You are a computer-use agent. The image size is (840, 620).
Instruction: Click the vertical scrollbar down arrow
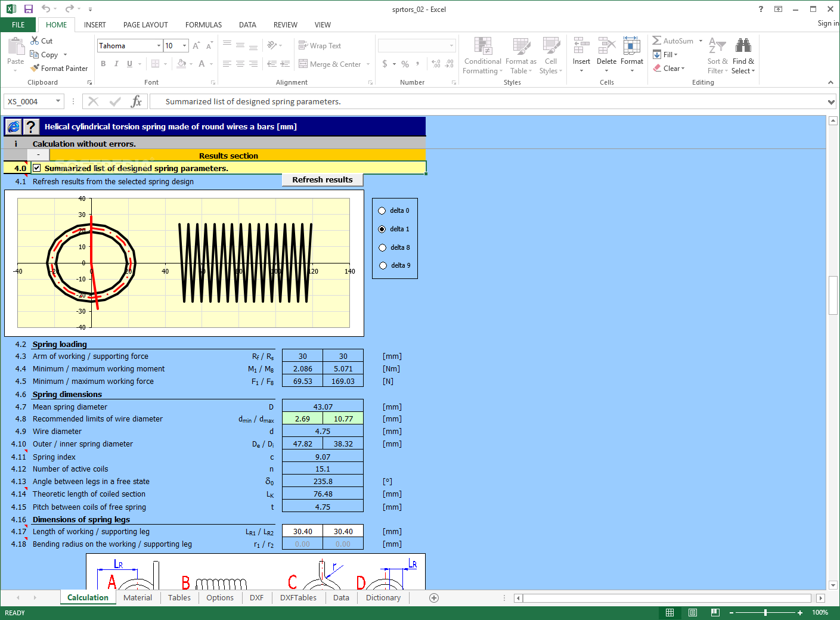833,585
